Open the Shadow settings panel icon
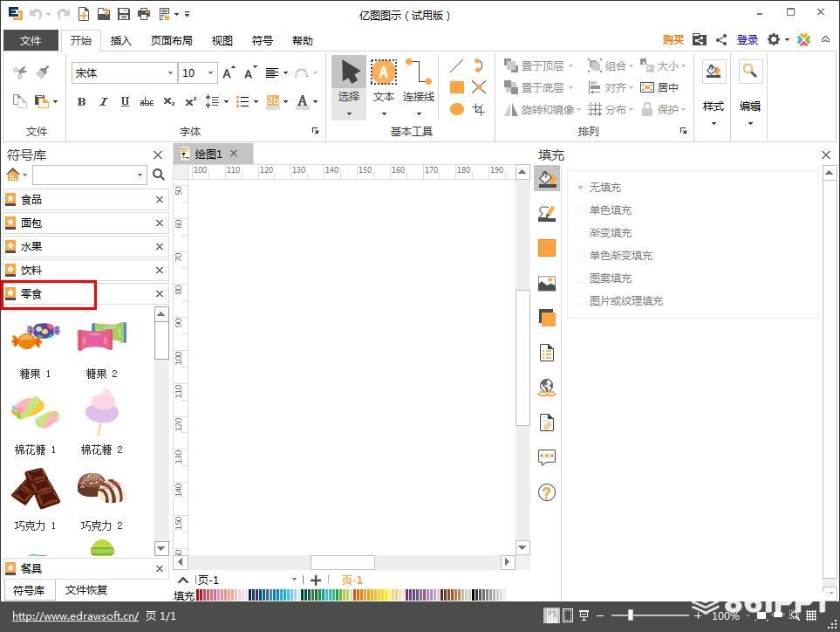Image resolution: width=840 pixels, height=632 pixels. pos(546,318)
